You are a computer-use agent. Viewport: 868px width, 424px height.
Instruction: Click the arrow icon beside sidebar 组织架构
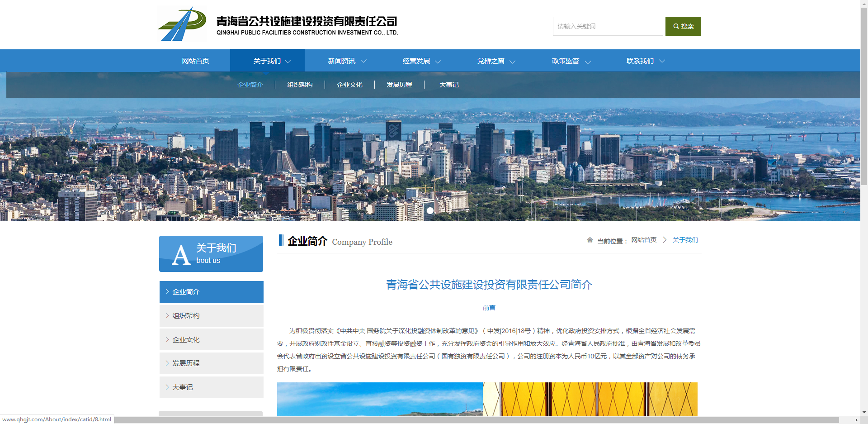(x=167, y=316)
